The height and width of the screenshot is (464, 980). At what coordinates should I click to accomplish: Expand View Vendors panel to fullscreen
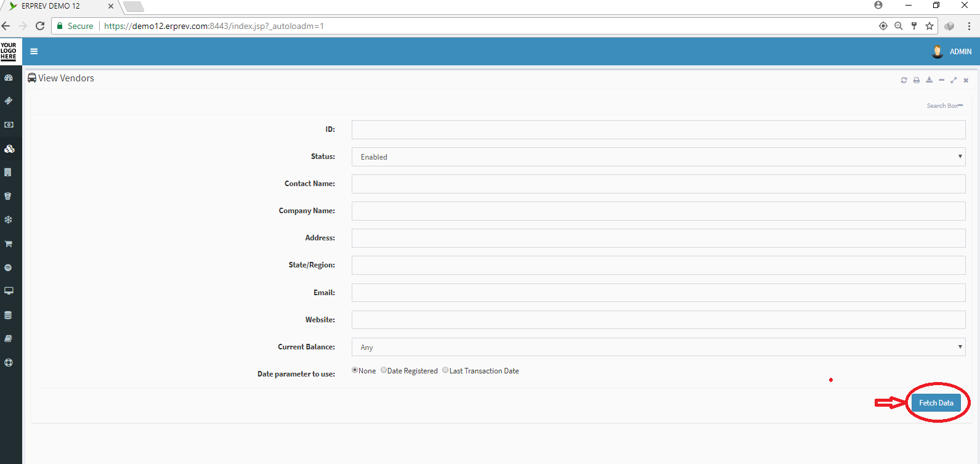(954, 80)
